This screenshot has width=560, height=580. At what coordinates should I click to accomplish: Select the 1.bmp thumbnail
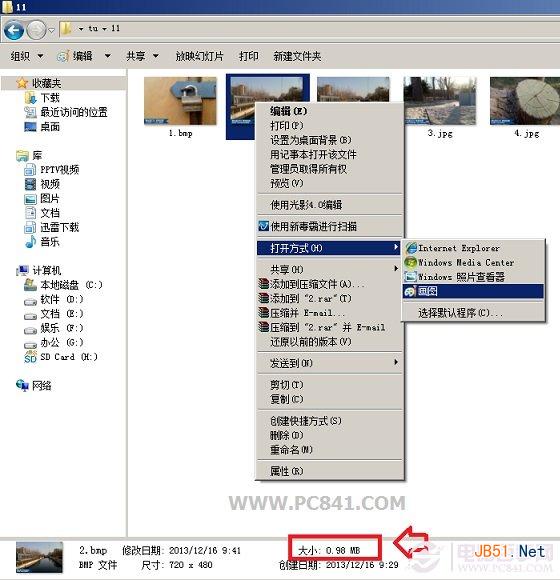180,101
